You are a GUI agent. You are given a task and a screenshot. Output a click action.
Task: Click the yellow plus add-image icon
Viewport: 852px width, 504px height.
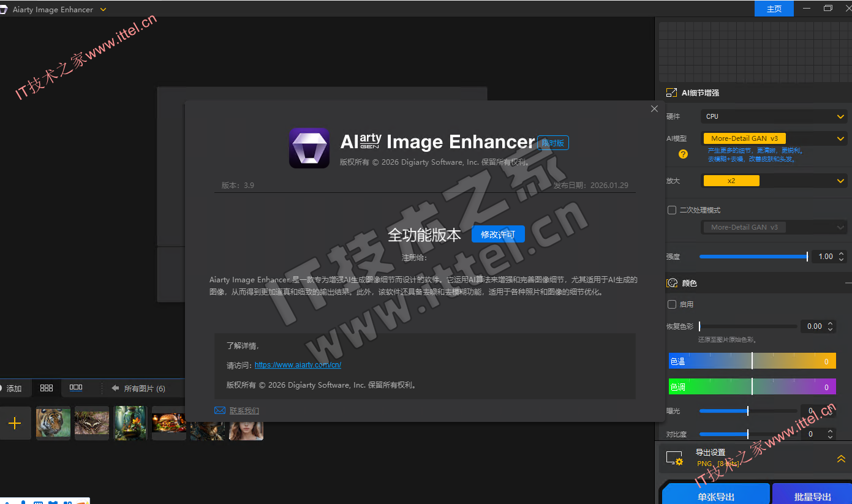[x=15, y=423]
